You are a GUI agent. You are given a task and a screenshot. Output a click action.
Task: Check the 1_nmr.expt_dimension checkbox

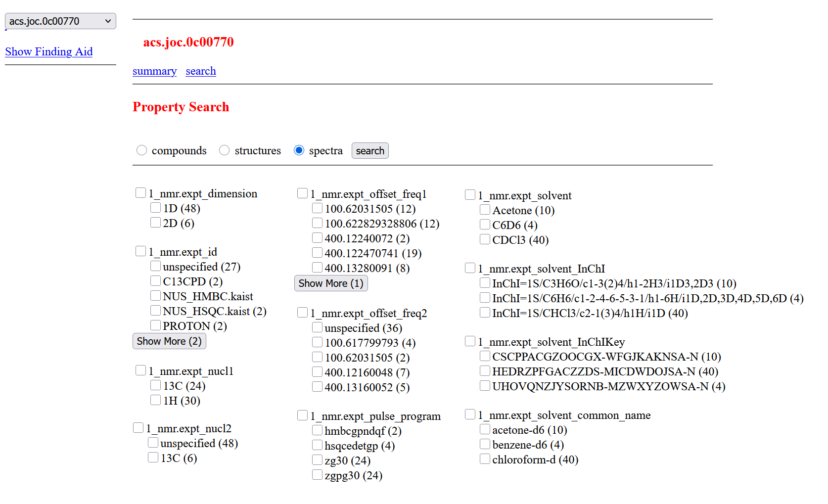[140, 193]
